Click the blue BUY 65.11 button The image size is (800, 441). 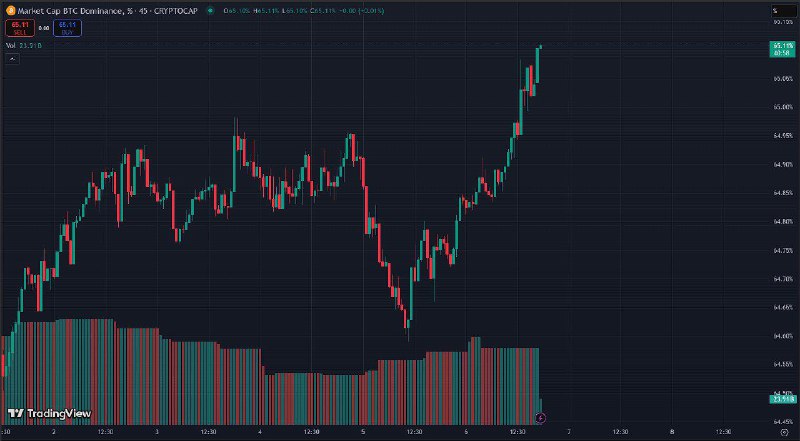[67, 28]
